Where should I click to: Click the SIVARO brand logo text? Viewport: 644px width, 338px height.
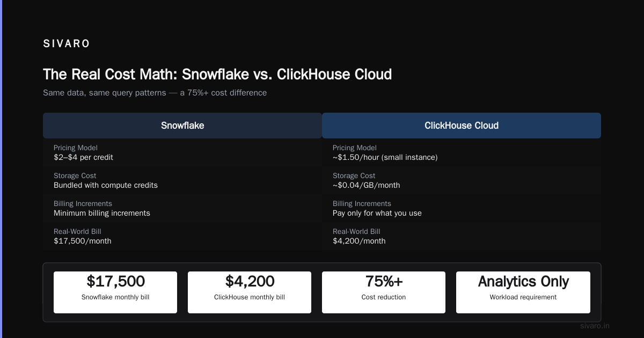pos(67,44)
